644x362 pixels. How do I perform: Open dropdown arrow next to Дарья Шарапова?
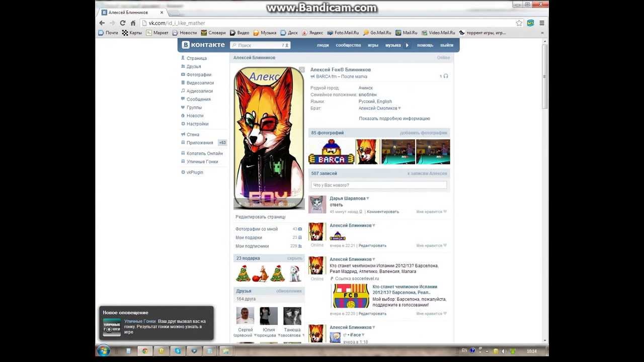(368, 199)
